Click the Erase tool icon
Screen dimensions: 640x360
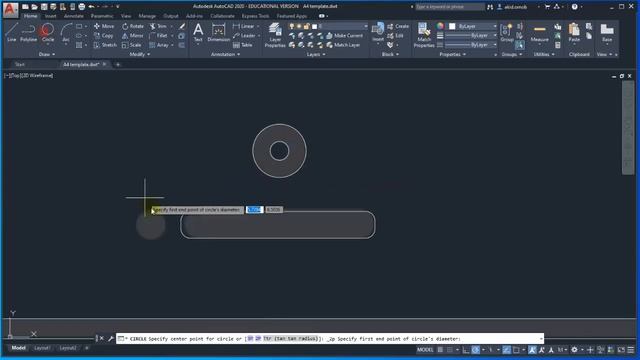(x=182, y=26)
